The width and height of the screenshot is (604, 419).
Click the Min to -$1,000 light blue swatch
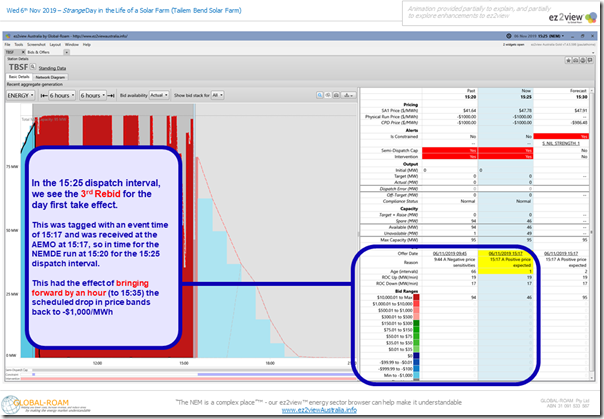(x=416, y=375)
